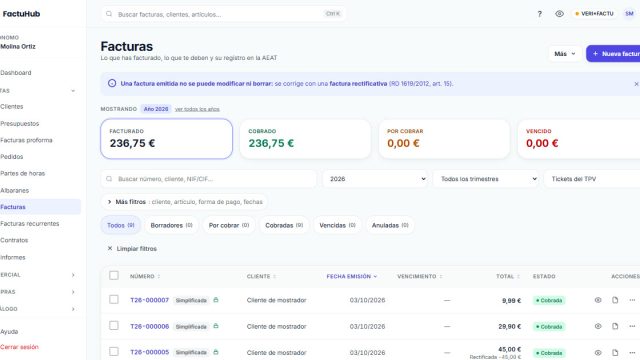
Task: View invoice T26-000006 with the eye icon
Action: point(598,326)
